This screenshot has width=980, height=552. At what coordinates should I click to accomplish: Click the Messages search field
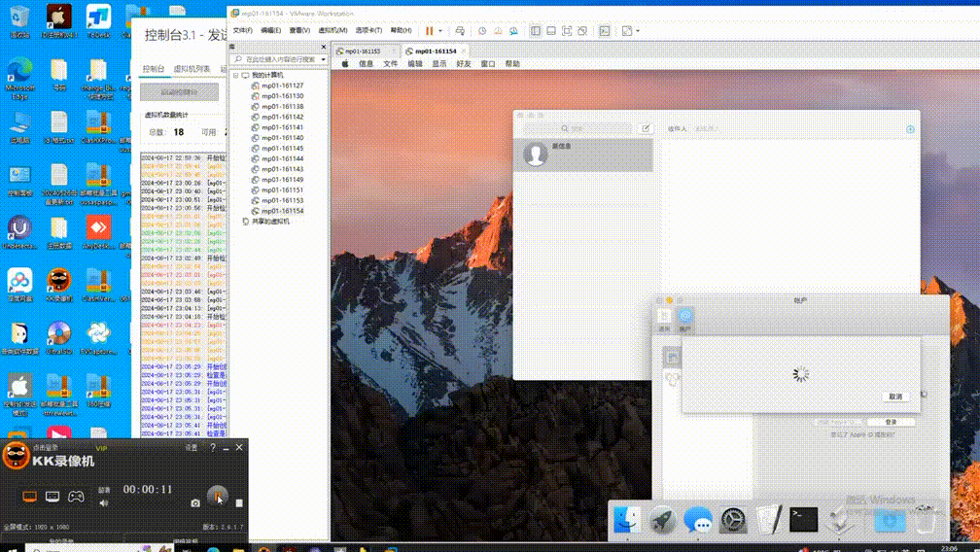(578, 128)
